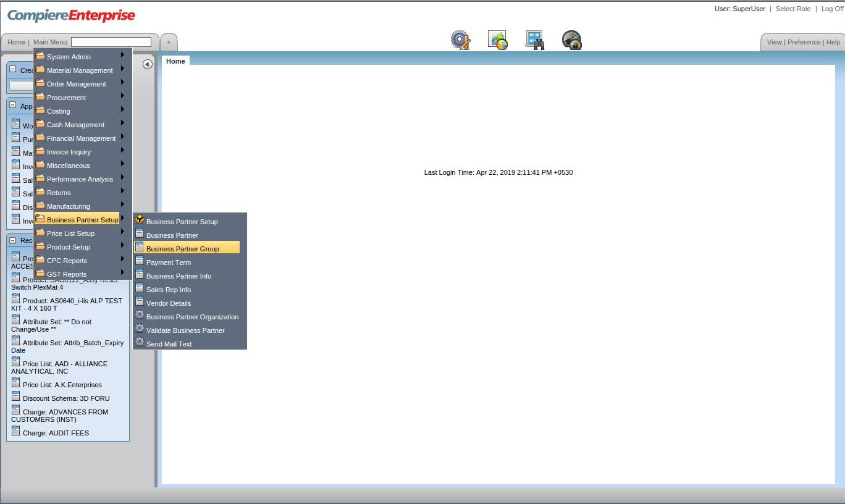
Task: Collapse the App panel with its minus box
Action: (x=13, y=106)
